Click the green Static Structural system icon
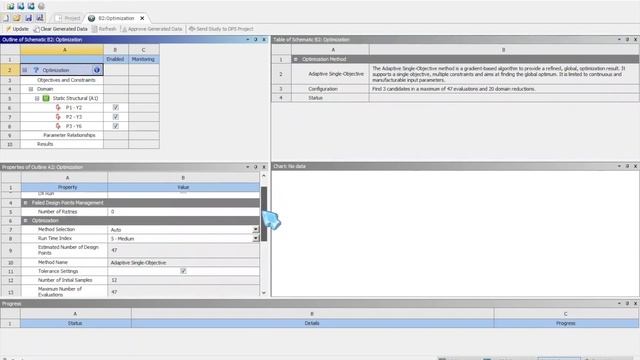The height and width of the screenshot is (360, 640). [x=46, y=98]
